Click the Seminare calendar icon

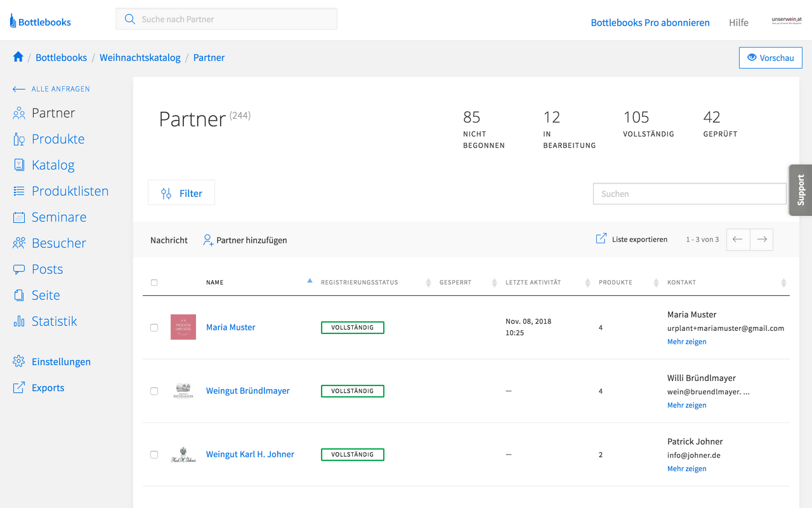click(19, 217)
